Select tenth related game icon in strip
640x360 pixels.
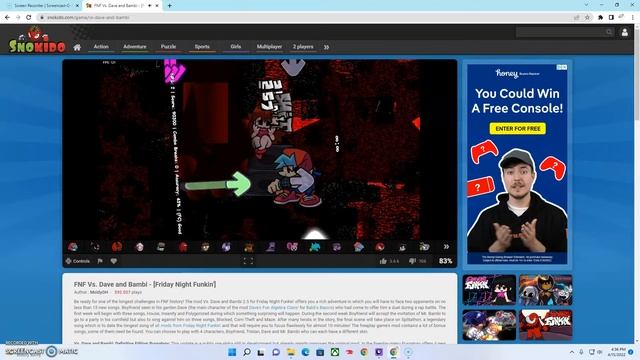coord(271,247)
